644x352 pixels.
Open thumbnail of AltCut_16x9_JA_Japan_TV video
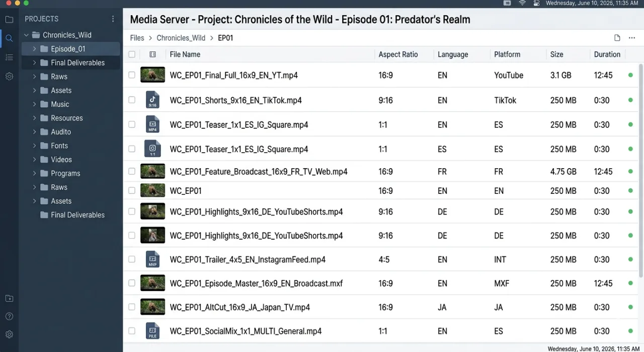pyautogui.click(x=152, y=307)
